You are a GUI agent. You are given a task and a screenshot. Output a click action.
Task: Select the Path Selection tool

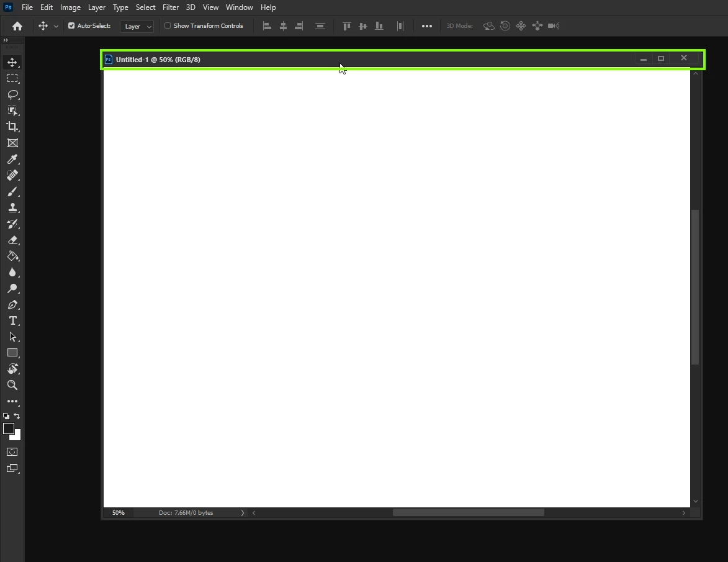[12, 337]
